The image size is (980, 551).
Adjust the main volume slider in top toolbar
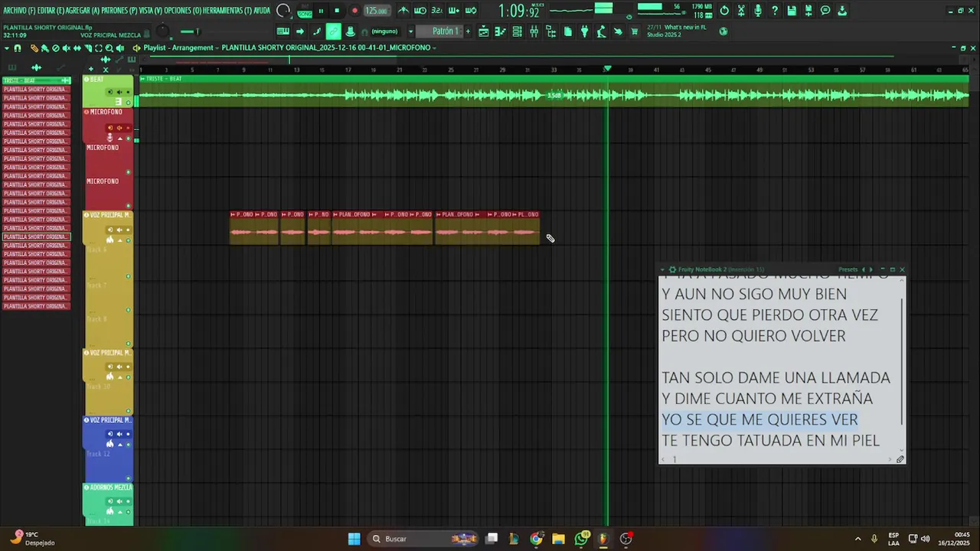(188, 31)
